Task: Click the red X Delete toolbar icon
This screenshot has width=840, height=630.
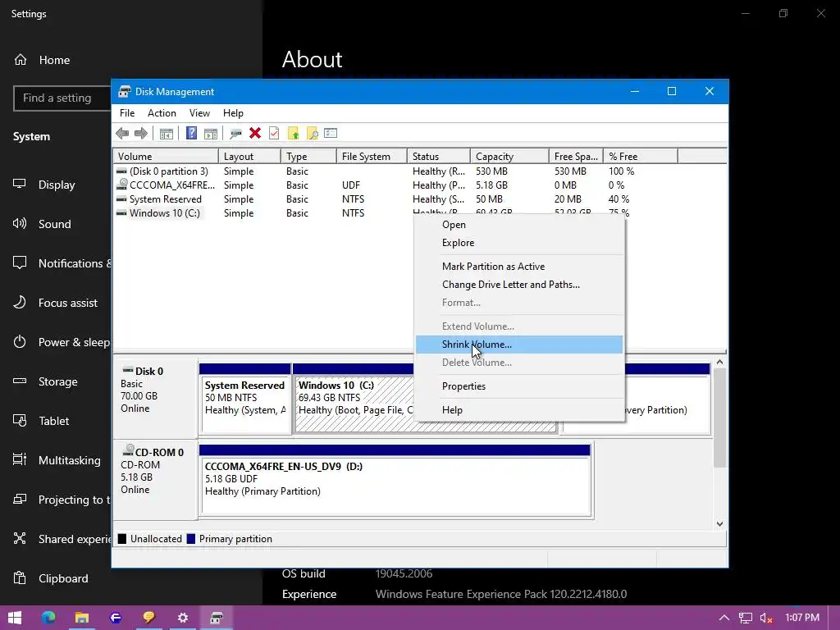Action: point(255,133)
